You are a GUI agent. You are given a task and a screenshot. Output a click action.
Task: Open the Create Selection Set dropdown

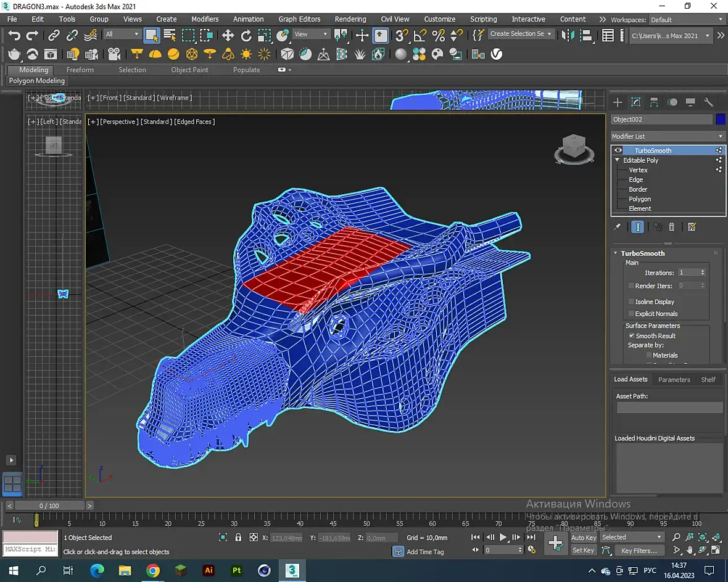(520, 34)
